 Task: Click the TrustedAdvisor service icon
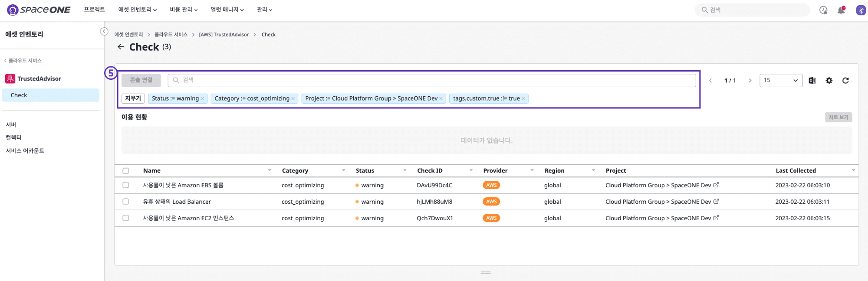10,78
